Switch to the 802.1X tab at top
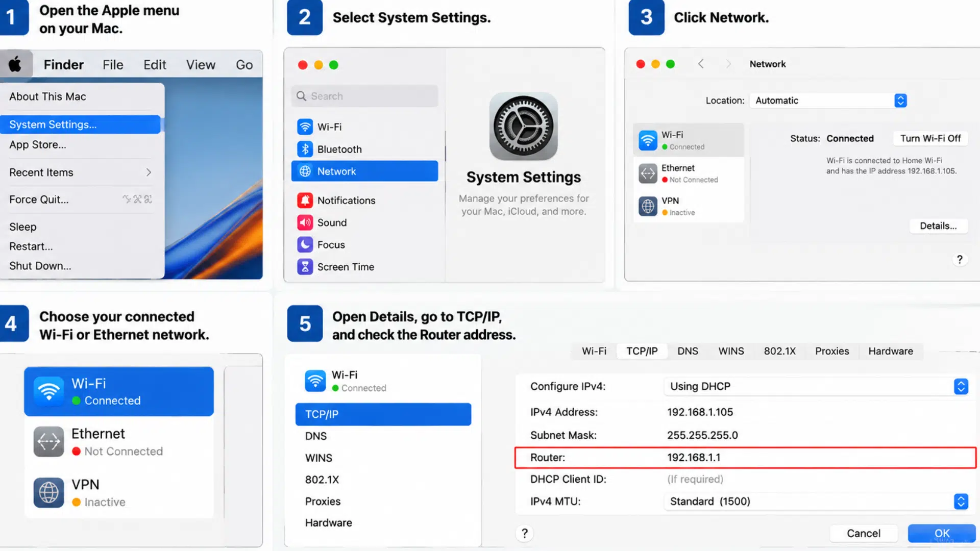 779,351
